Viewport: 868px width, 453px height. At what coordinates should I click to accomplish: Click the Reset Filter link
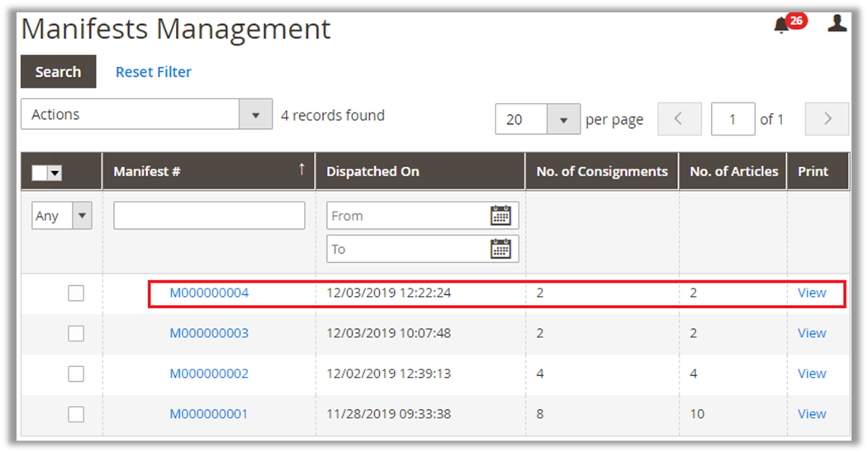click(153, 72)
